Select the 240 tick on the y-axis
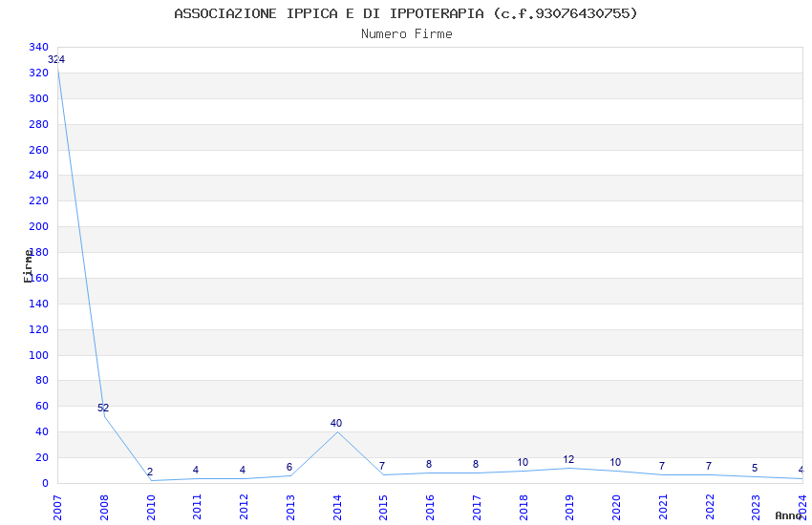Screen dimensions: 812x525 click(38, 175)
